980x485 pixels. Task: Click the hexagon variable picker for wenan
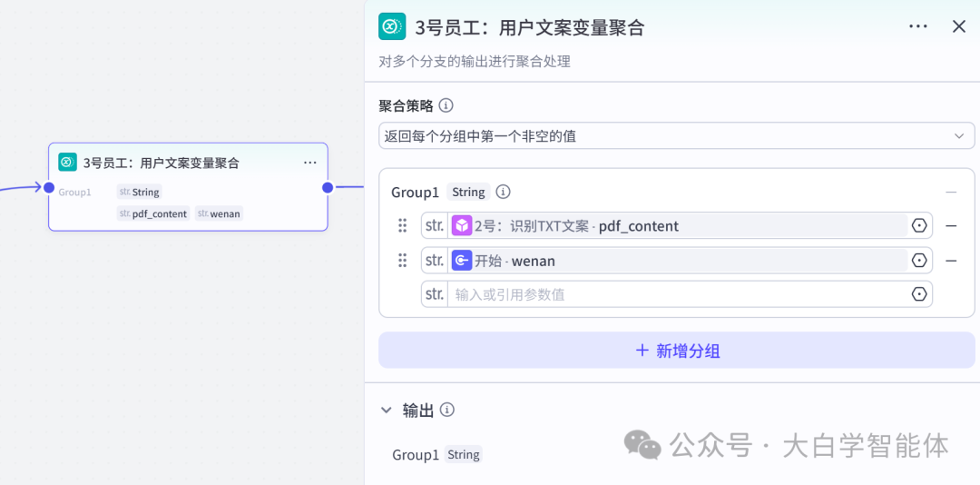click(919, 261)
